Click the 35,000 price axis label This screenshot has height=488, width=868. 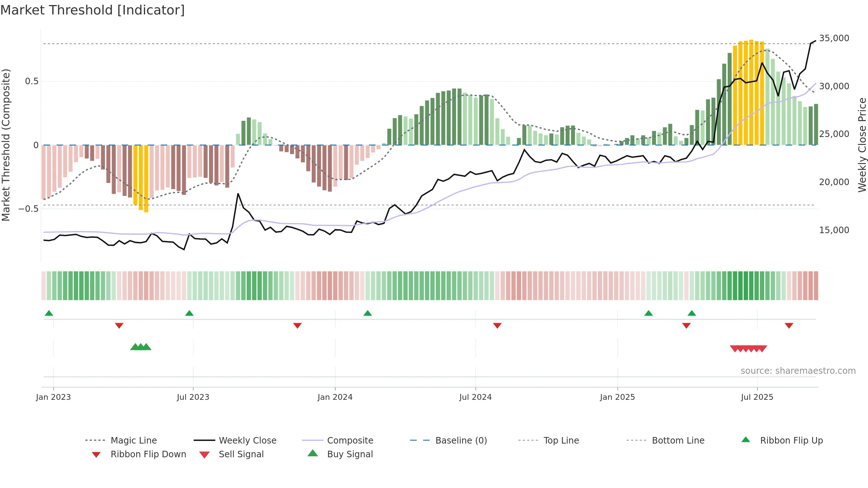pyautogui.click(x=834, y=38)
